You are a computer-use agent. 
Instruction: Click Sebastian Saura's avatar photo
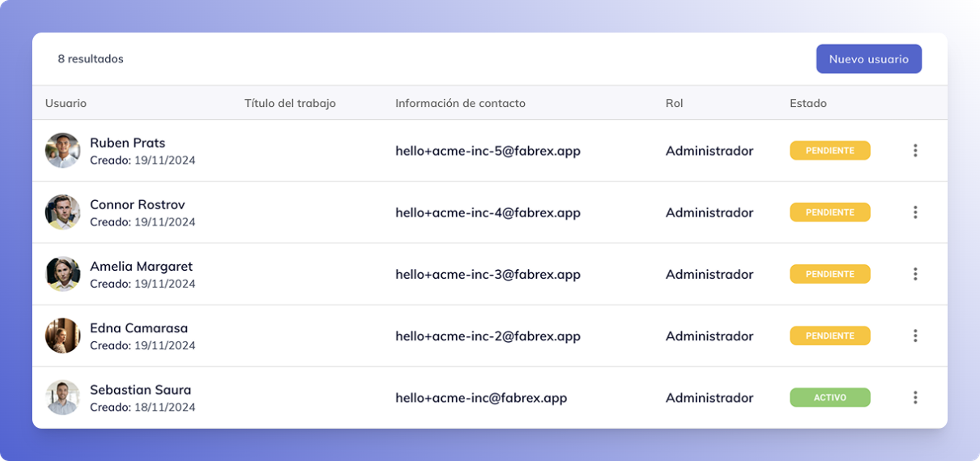pos(63,397)
